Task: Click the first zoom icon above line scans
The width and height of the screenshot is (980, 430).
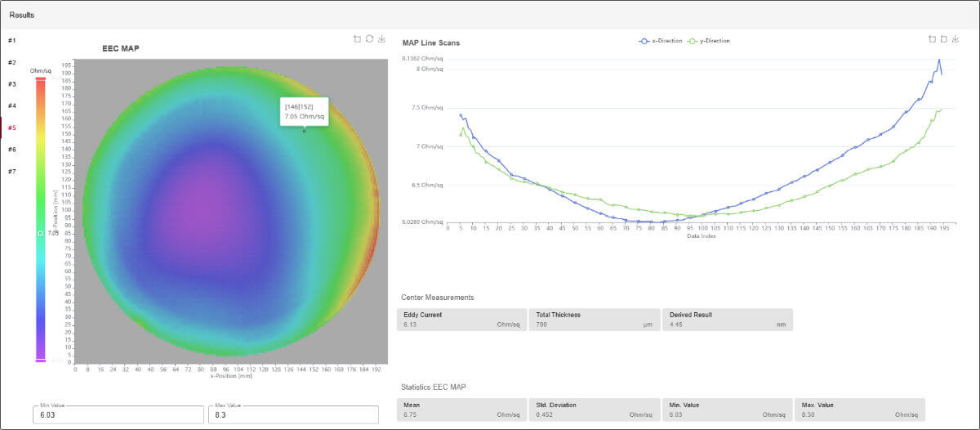Action: pos(931,38)
